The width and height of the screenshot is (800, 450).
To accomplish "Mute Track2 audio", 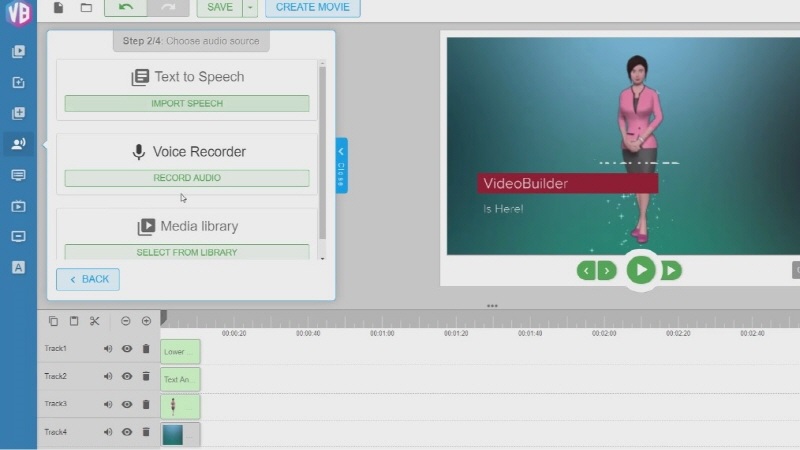I will [108, 377].
